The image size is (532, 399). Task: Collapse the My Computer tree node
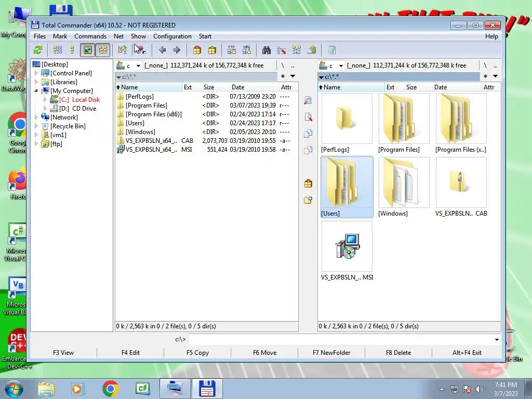point(36,90)
